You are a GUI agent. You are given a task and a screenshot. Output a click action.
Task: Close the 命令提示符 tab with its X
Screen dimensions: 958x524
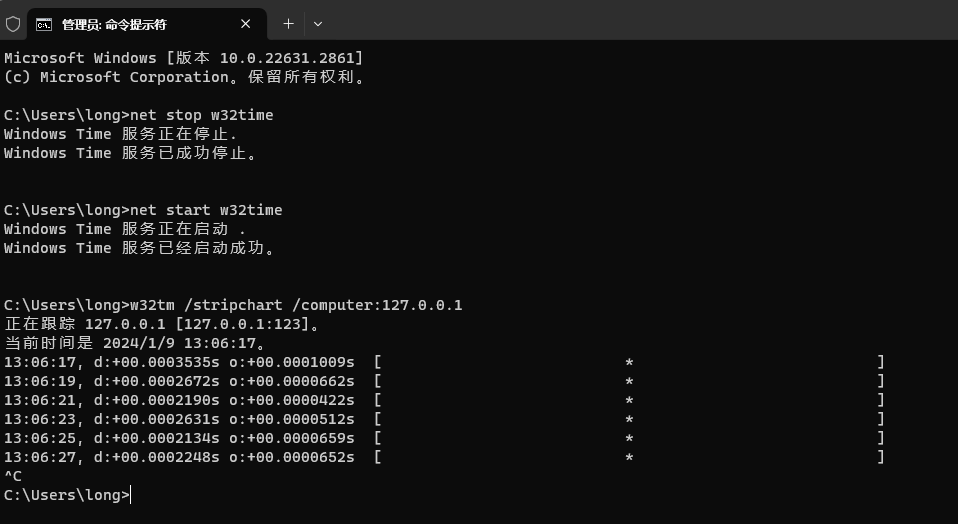[x=246, y=23]
